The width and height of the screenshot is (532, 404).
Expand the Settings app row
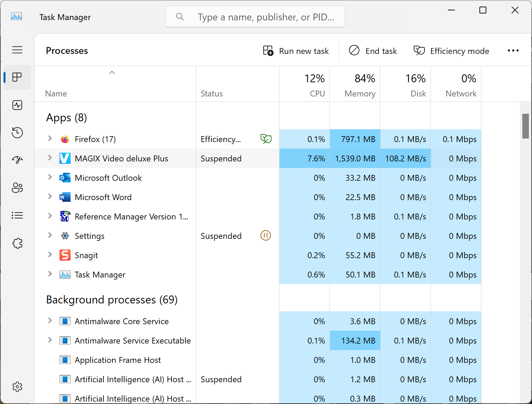coord(50,235)
